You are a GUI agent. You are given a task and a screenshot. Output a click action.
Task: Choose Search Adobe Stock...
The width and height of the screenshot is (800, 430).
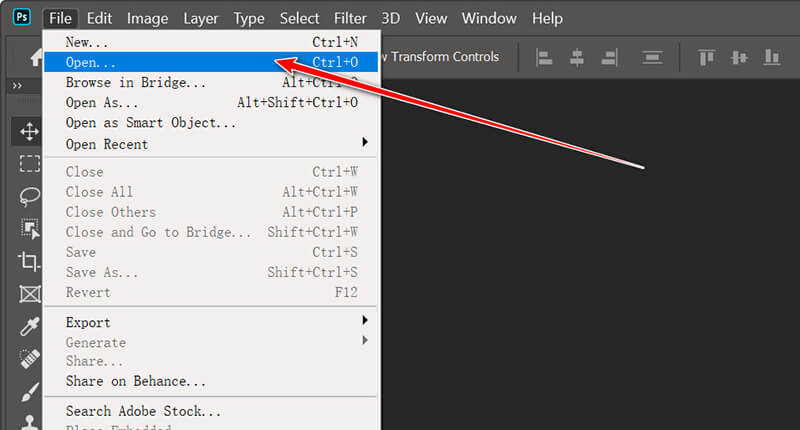click(x=211, y=411)
